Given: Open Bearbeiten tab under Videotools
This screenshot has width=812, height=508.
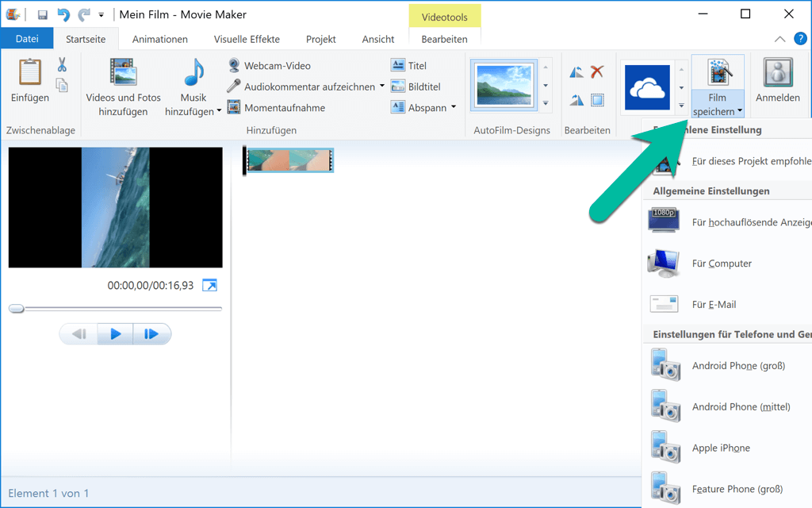Looking at the screenshot, I should point(444,40).
